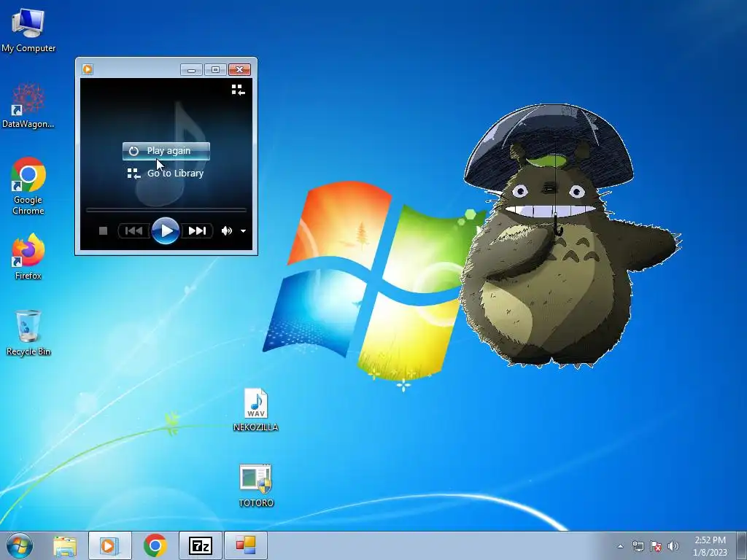
Task: Expand the volume dropdown arrow in player
Action: (x=243, y=231)
